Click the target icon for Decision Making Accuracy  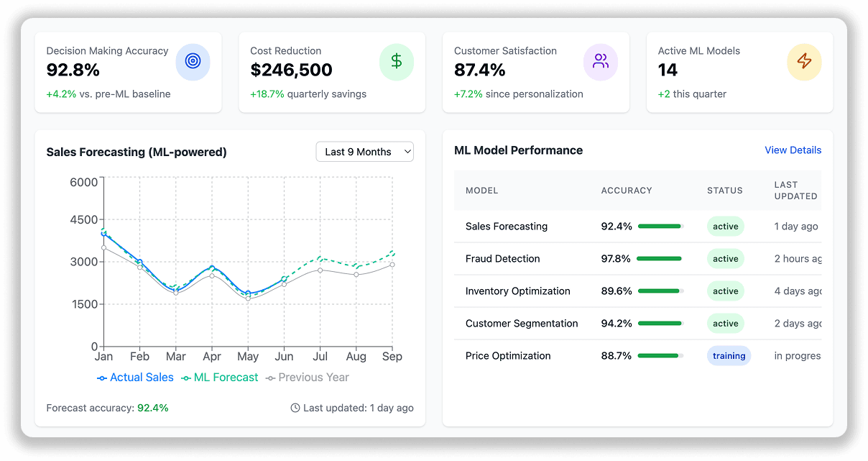pyautogui.click(x=193, y=61)
